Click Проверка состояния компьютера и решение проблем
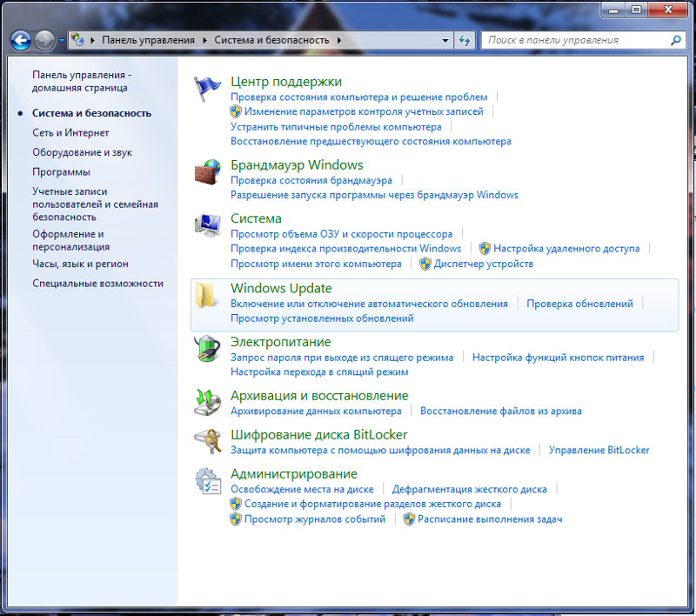 click(x=359, y=97)
